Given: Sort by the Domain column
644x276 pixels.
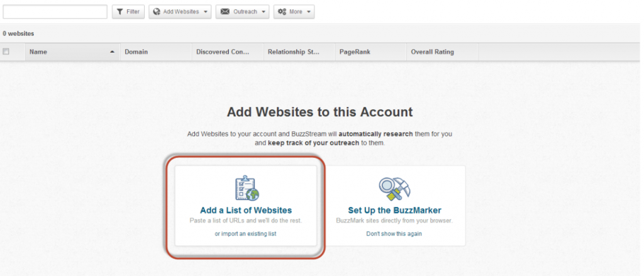Looking at the screenshot, I should coord(156,52).
